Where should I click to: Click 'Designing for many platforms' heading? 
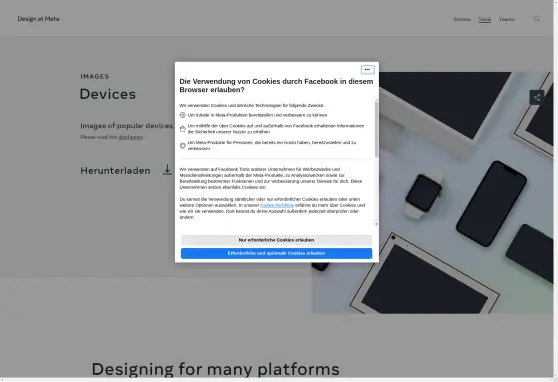216,369
